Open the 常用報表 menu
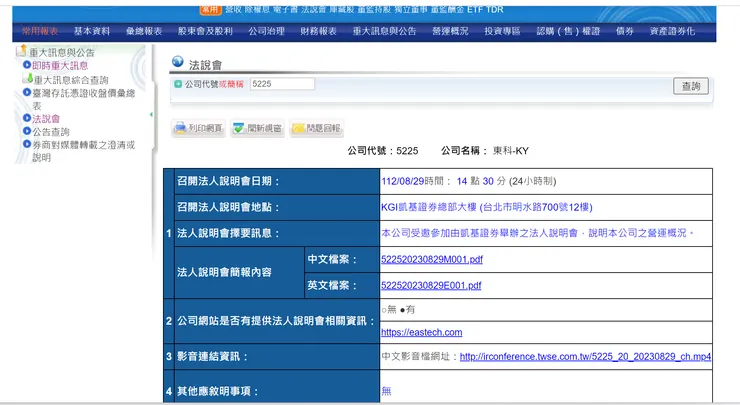 pyautogui.click(x=40, y=31)
